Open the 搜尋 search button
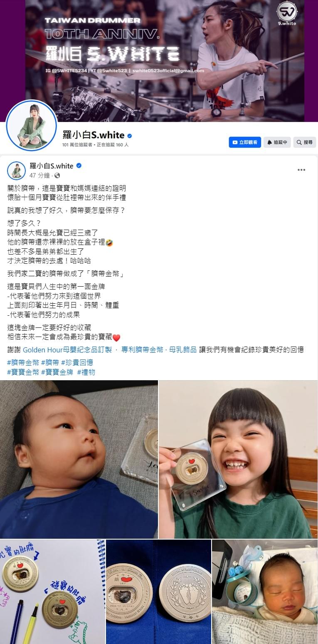Viewport: 318px width, 644px height. click(x=305, y=142)
